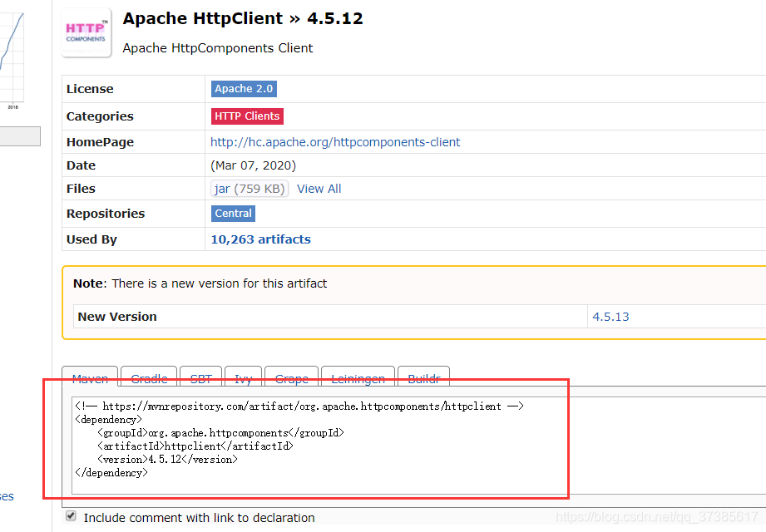Click the New Version label
The height and width of the screenshot is (532, 766).
click(x=117, y=317)
